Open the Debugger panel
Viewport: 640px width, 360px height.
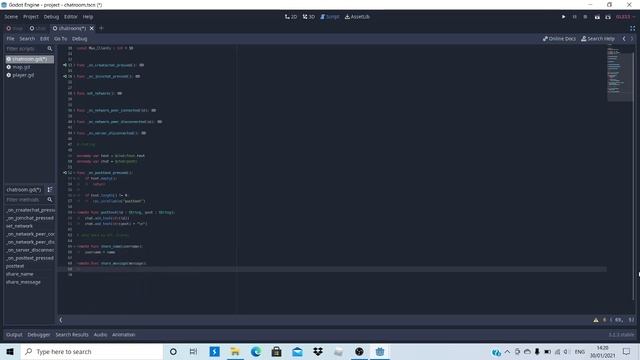click(39, 335)
